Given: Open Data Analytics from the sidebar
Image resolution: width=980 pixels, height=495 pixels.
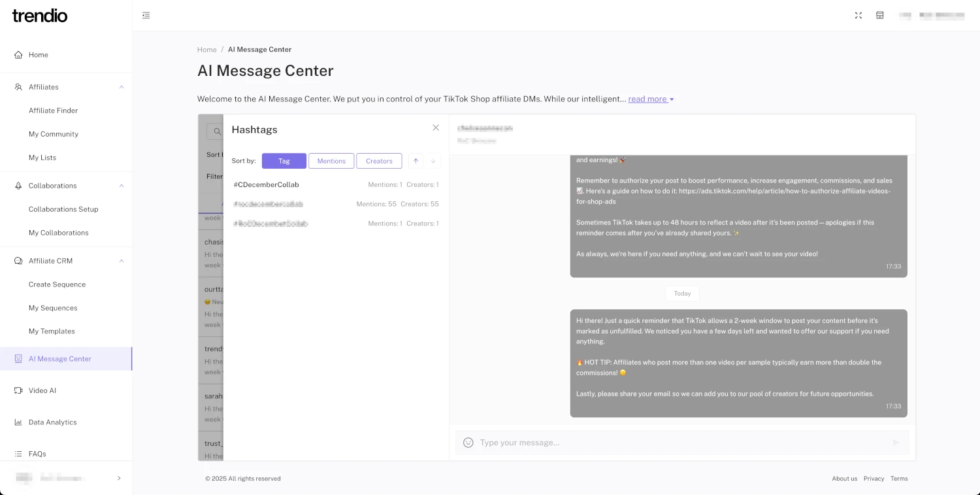Looking at the screenshot, I should tap(52, 422).
